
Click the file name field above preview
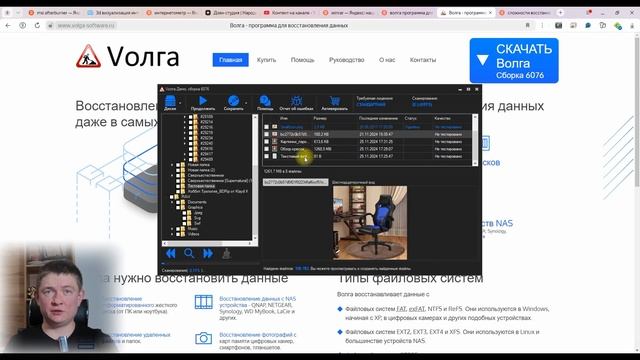pos(295,182)
